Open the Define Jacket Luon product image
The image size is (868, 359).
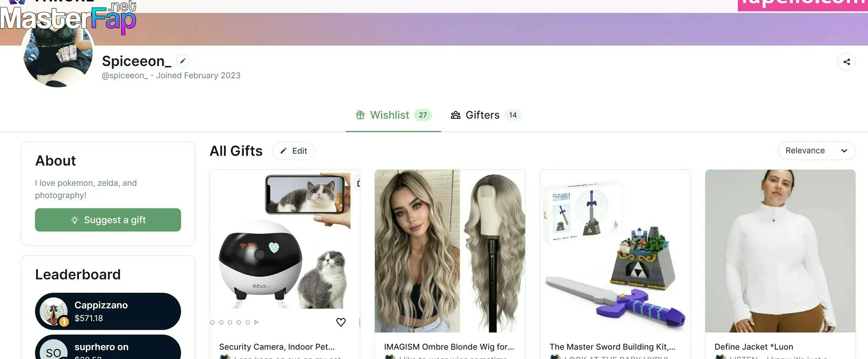[x=780, y=251]
